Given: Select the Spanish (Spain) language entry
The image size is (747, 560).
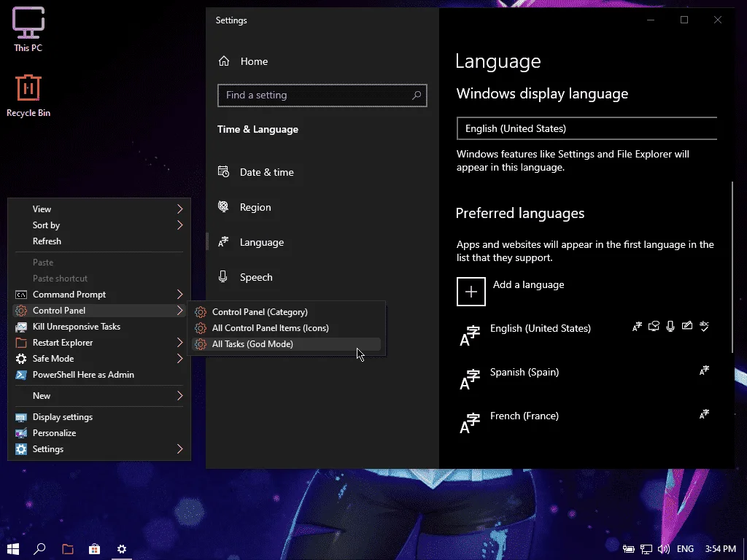Looking at the screenshot, I should [x=587, y=379].
